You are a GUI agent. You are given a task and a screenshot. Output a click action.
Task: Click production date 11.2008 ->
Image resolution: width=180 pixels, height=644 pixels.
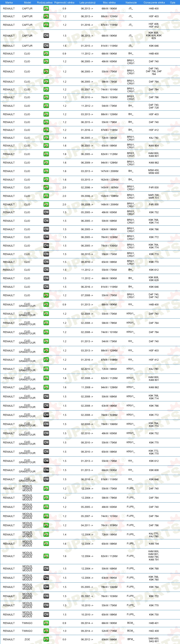coord(87,387)
